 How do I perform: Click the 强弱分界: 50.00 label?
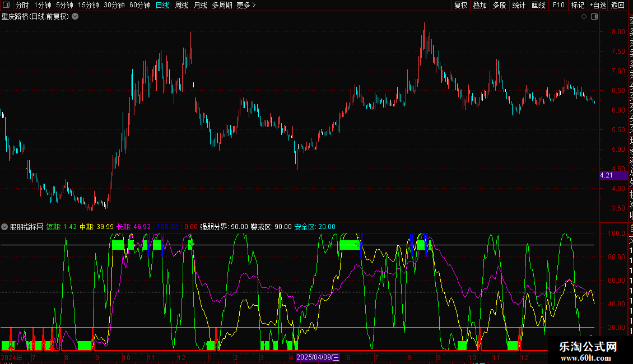pos(224,227)
